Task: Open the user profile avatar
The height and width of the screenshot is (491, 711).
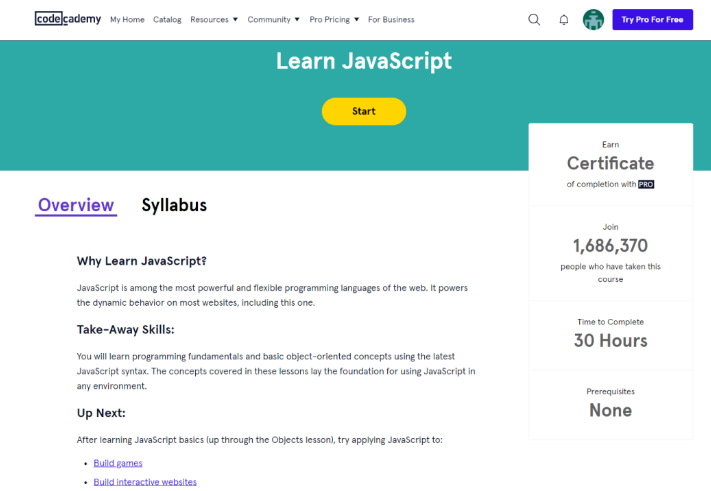Action: (593, 19)
